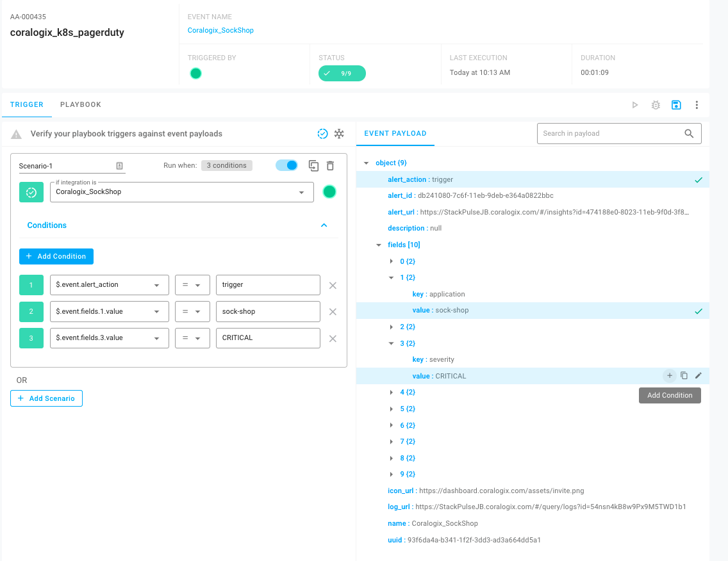Image resolution: width=728 pixels, height=561 pixels.
Task: Click the sock-shop value input field
Action: pyautogui.click(x=268, y=311)
